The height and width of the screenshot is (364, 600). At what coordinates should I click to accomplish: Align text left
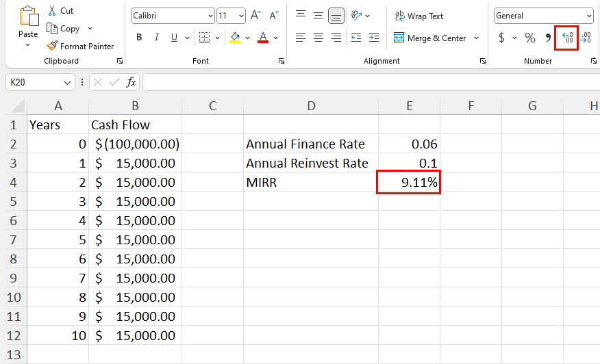click(x=301, y=38)
